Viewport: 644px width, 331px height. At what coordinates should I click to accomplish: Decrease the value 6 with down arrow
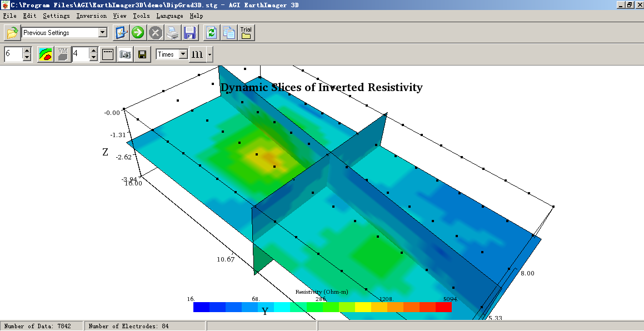coord(27,58)
